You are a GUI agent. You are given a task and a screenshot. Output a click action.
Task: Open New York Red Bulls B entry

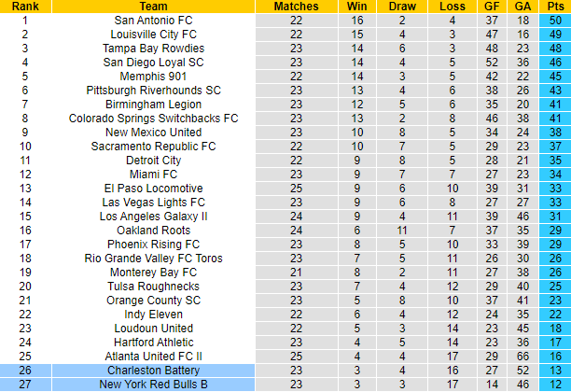(153, 385)
